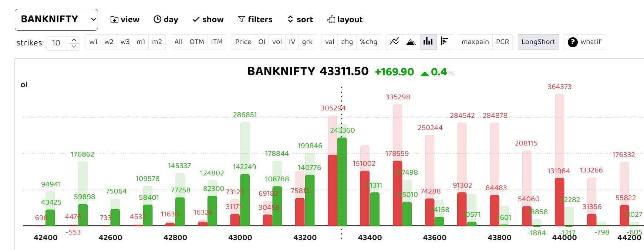Click the clock icon next to day

click(157, 19)
